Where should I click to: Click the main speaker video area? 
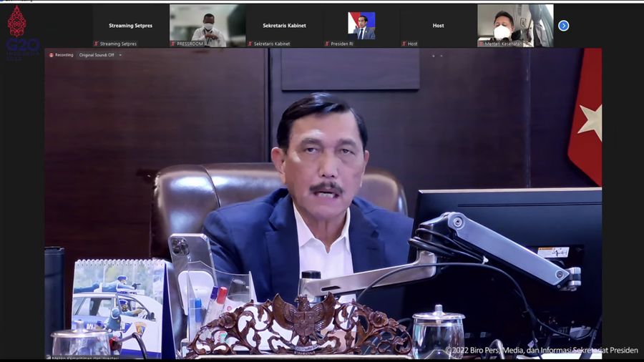pyautogui.click(x=322, y=207)
